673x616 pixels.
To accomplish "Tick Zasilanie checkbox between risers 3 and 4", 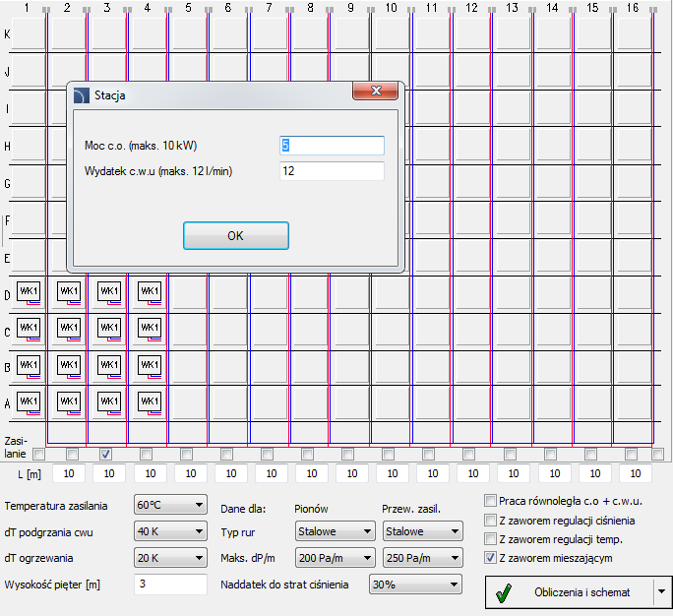I will pos(146,454).
